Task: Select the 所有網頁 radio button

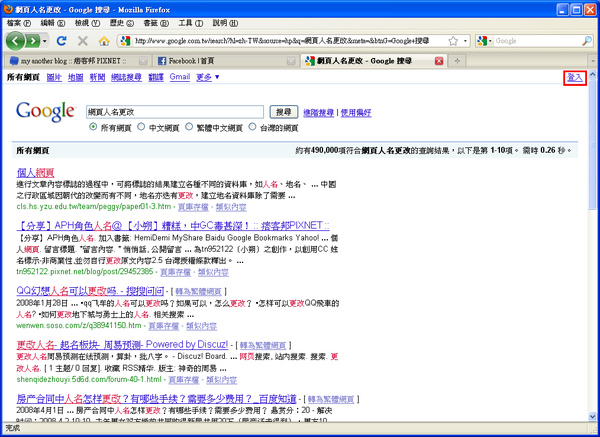Action: [93, 127]
